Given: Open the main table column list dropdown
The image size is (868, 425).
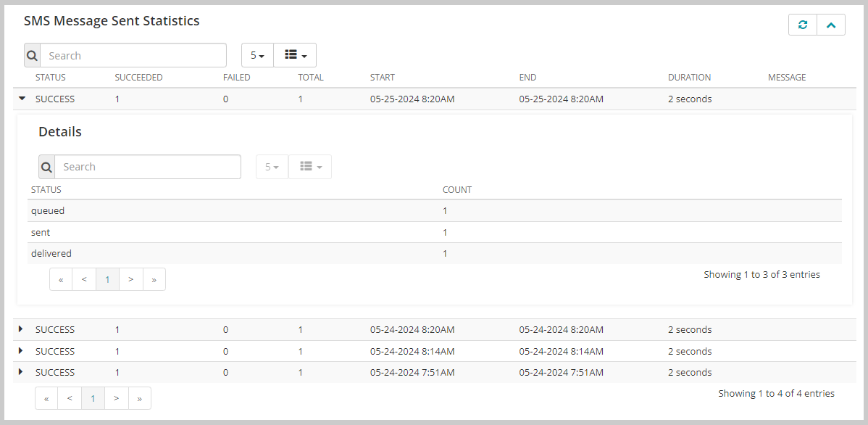Looking at the screenshot, I should click(x=295, y=55).
